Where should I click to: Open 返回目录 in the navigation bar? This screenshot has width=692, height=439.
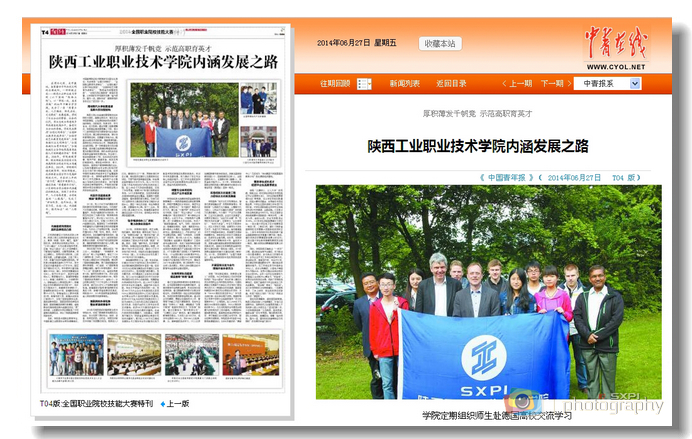(451, 84)
